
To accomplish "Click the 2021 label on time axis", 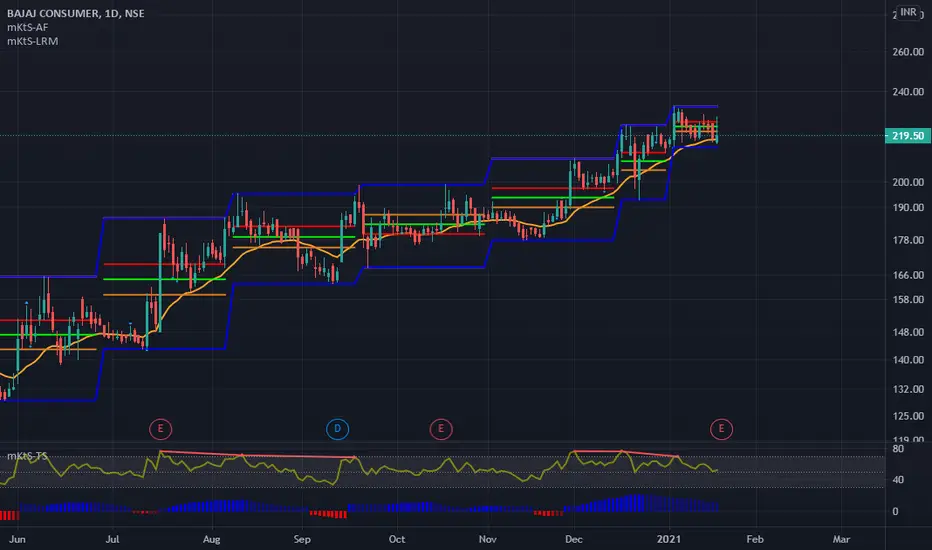I will pyautogui.click(x=669, y=539).
